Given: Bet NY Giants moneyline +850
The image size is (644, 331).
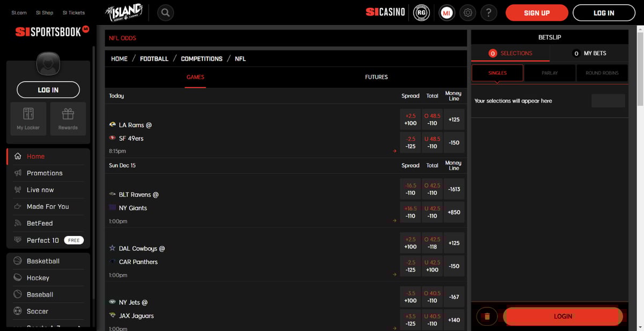Looking at the screenshot, I should [x=454, y=212].
